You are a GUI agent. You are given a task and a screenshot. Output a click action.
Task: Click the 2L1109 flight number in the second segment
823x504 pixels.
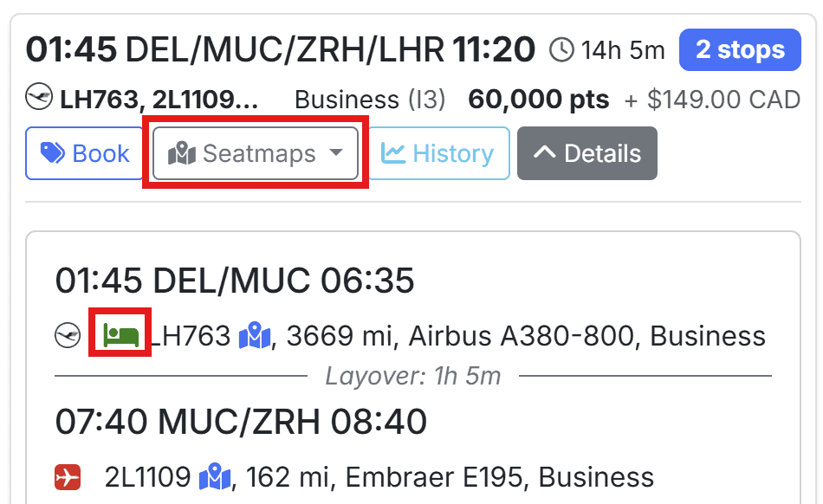147,476
